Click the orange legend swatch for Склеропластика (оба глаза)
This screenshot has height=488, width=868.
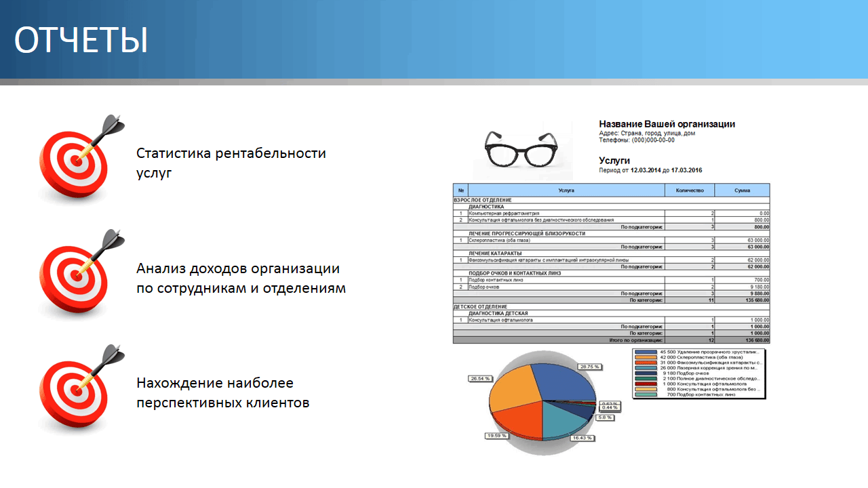pos(646,357)
